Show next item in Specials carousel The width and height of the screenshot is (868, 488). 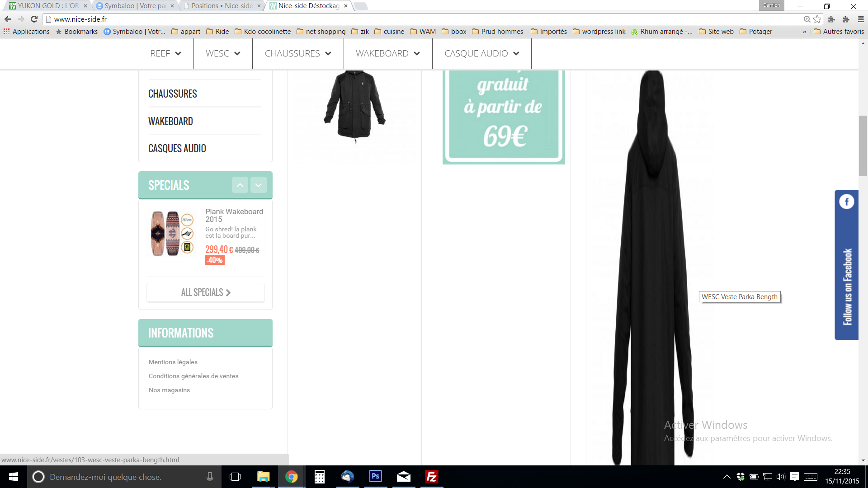[x=259, y=185]
